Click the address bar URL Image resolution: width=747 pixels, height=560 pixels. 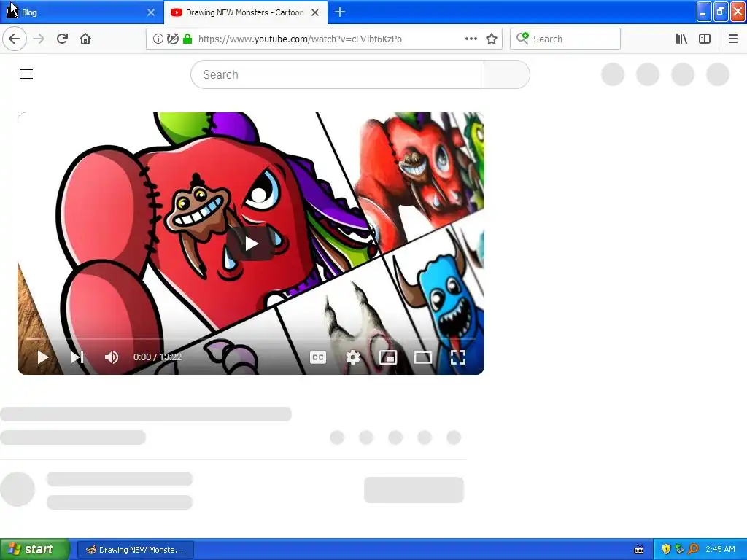(x=300, y=39)
